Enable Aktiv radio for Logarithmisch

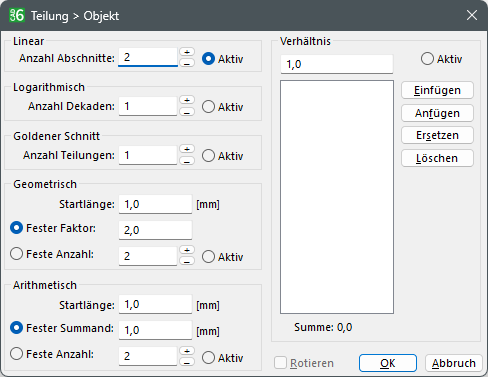point(208,107)
